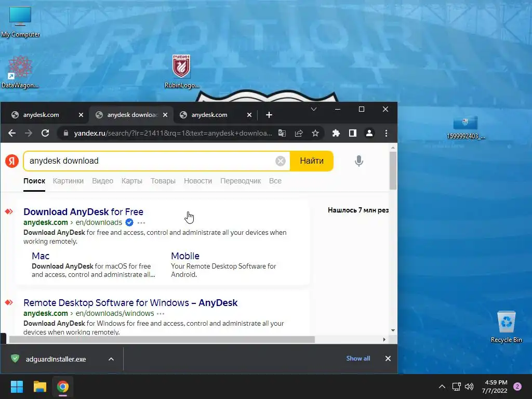Open My Computer desktop icon
This screenshot has width=532, height=399.
pyautogui.click(x=20, y=22)
